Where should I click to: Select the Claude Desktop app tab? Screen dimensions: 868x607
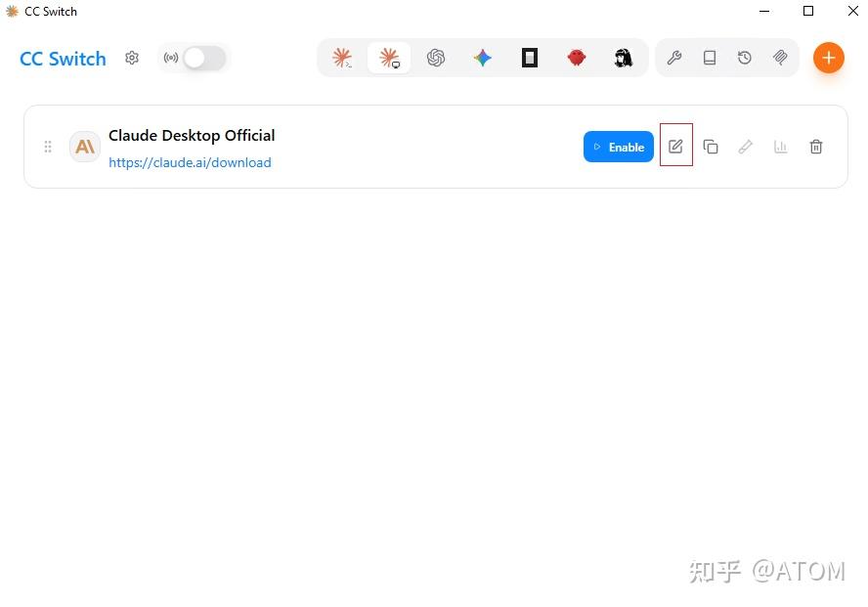tap(389, 58)
